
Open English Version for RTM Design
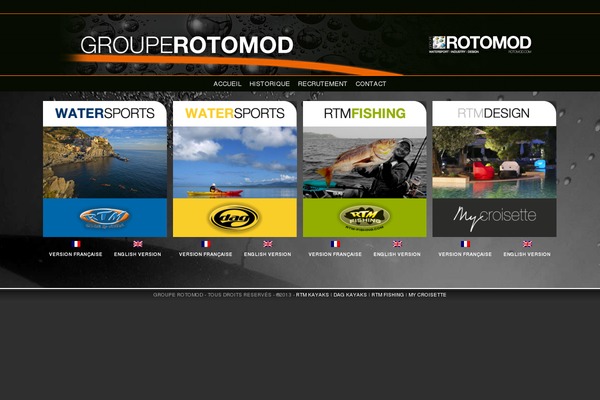click(x=527, y=254)
